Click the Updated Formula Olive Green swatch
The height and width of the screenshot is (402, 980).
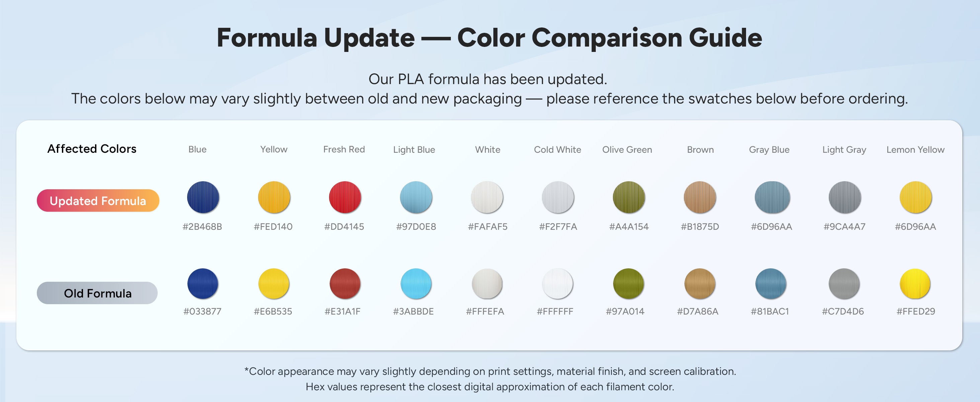(x=629, y=197)
